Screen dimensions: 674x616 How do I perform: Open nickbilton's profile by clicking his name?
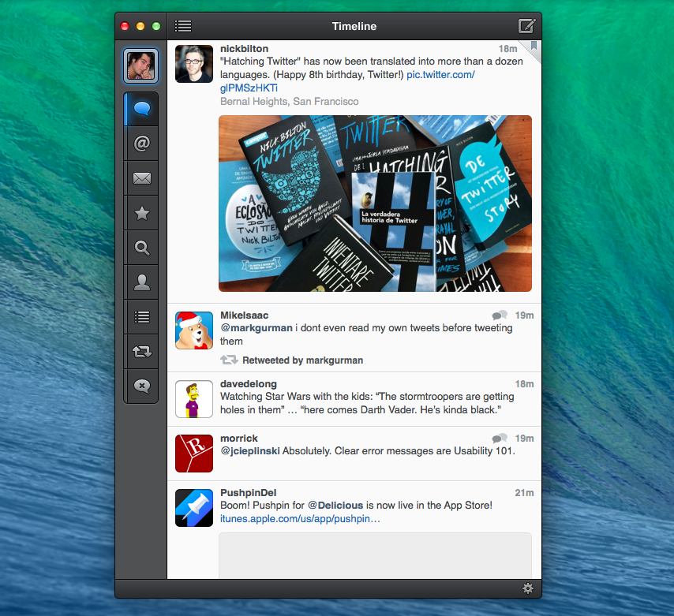[x=244, y=48]
